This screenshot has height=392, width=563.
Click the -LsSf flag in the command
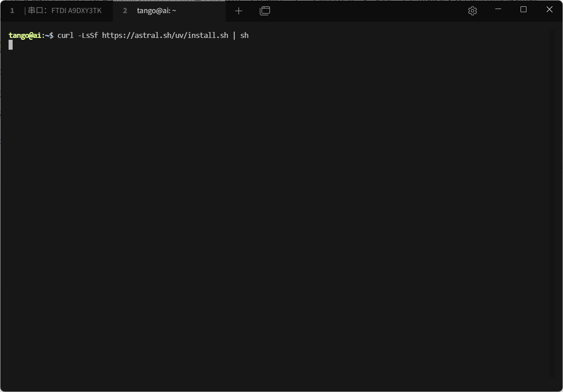[x=88, y=35]
